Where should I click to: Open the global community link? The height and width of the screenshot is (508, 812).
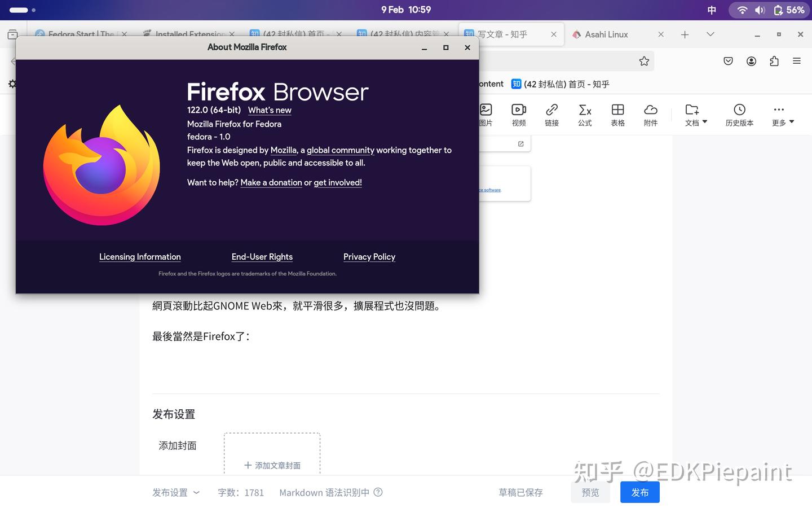click(x=341, y=150)
